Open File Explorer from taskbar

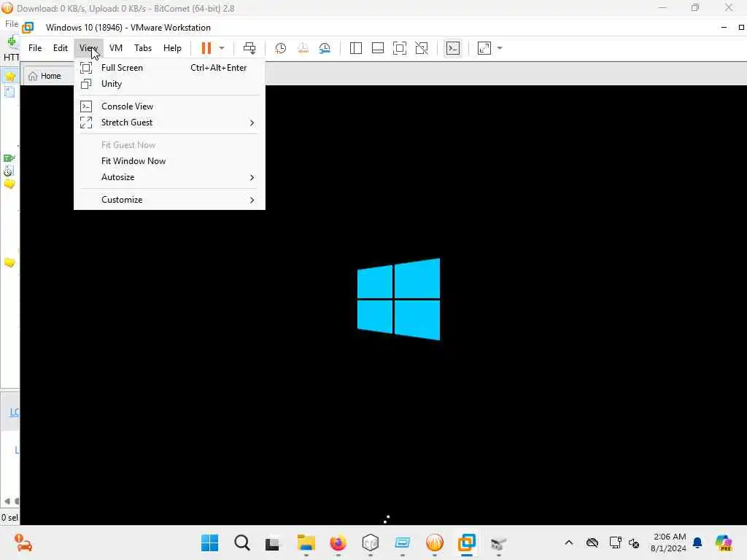click(306, 542)
